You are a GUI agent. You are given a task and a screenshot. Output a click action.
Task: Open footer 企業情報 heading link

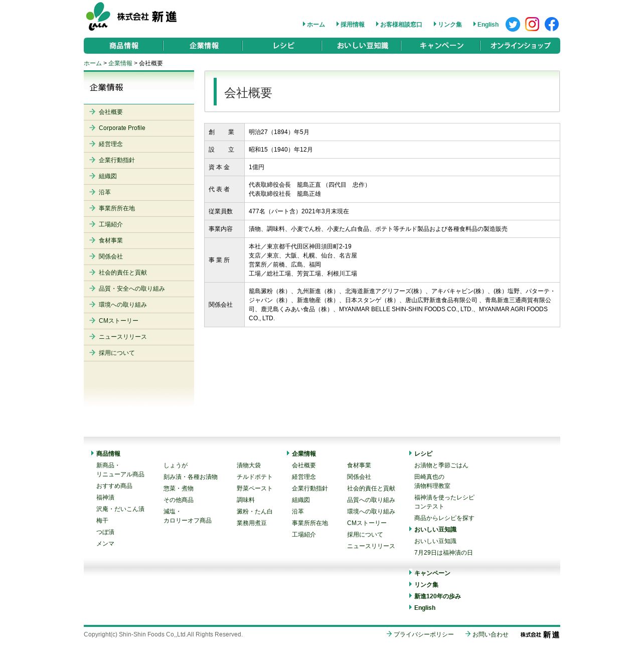(304, 454)
